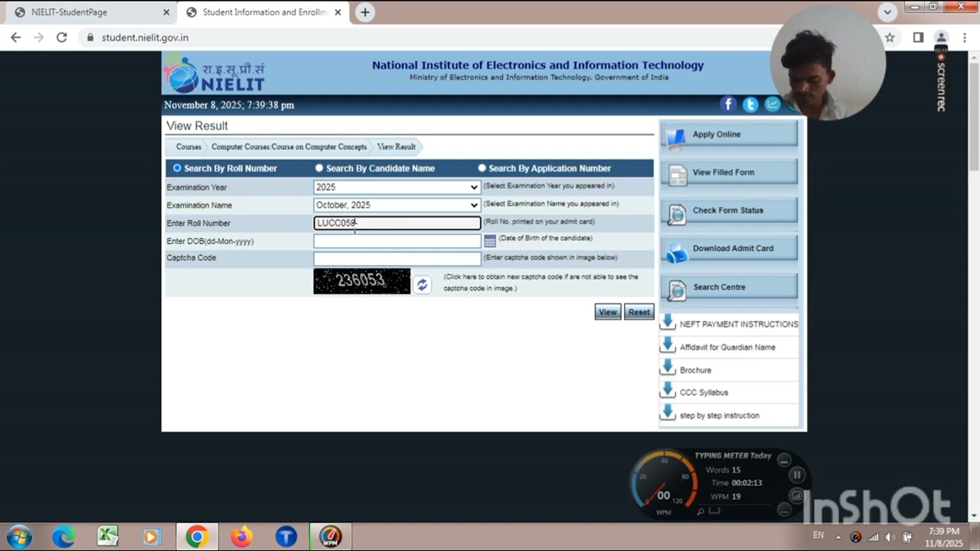The height and width of the screenshot is (551, 980).
Task: Open Typing Meter WPM taskbar icon
Action: (x=330, y=537)
